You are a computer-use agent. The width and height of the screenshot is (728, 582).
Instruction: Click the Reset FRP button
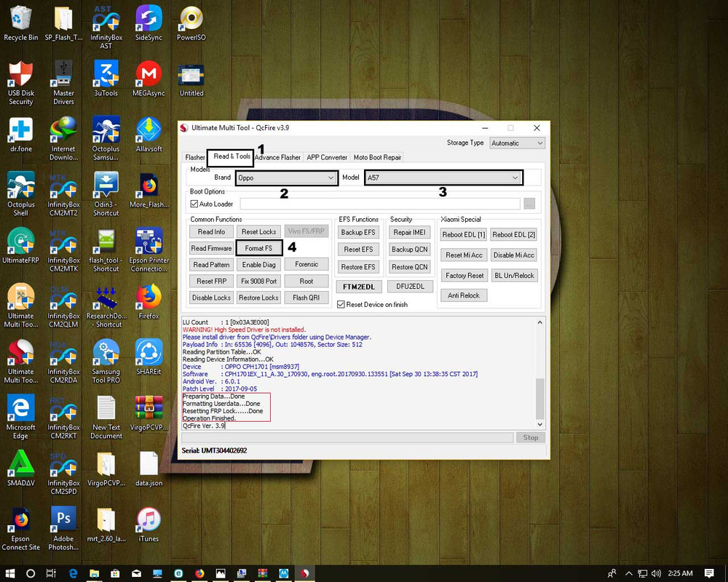pos(211,281)
